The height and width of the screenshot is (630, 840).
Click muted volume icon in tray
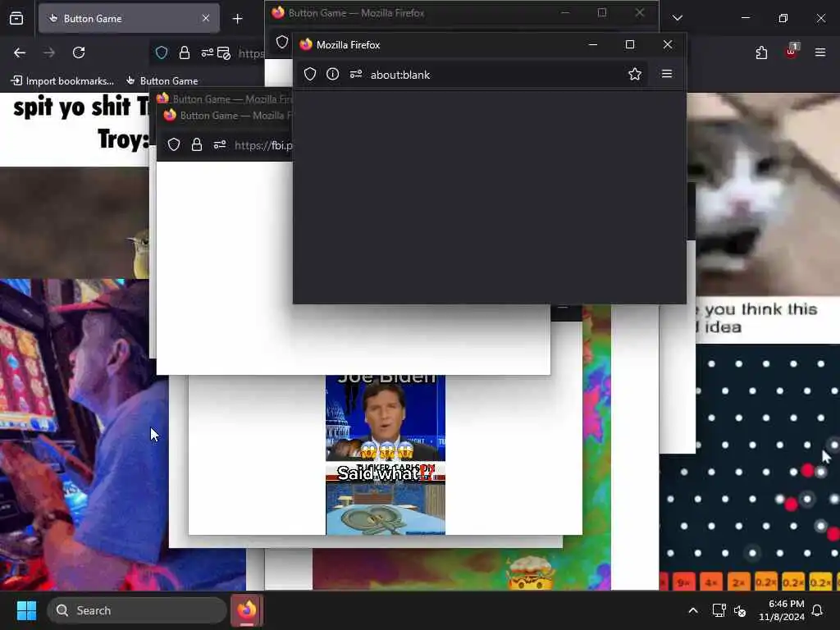[x=740, y=610]
